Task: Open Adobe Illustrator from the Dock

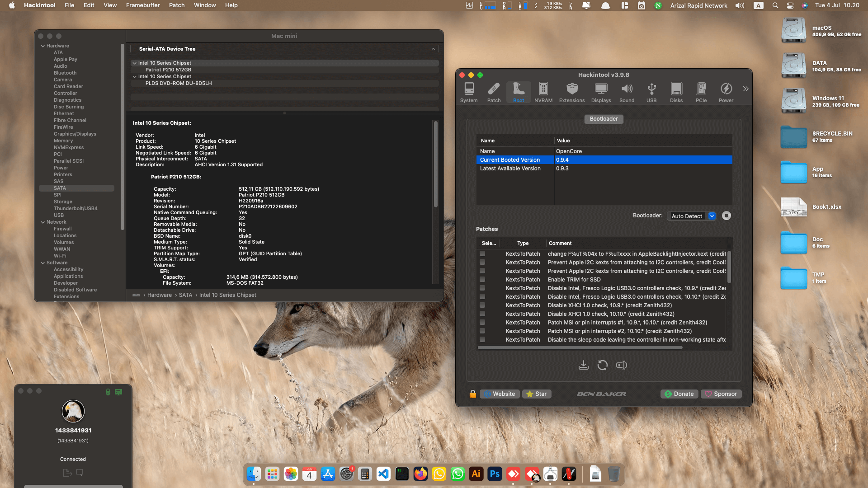Action: tap(476, 474)
